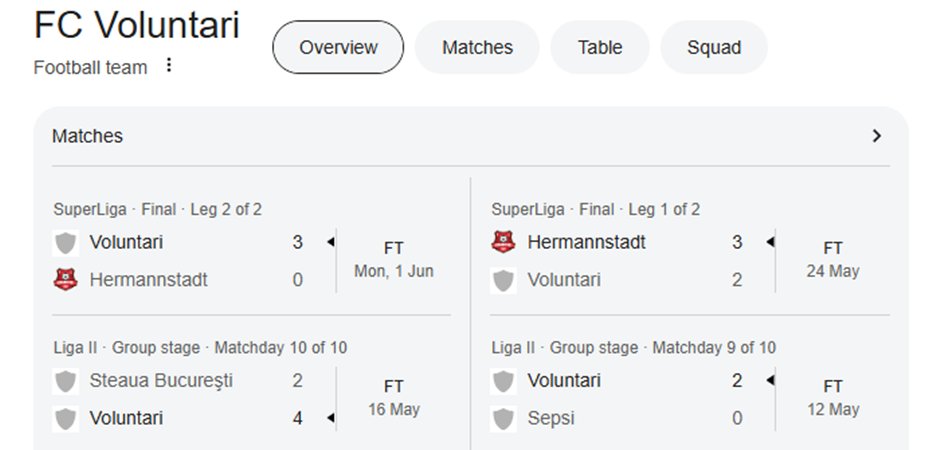Switch to the Table tab
Image resolution: width=930 pixels, height=450 pixels.
pyautogui.click(x=600, y=47)
